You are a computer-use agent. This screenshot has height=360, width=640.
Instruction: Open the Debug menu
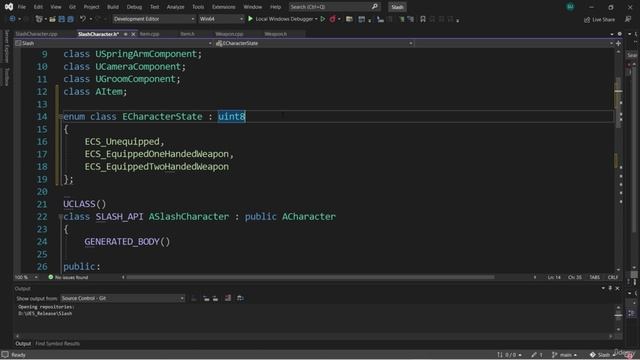tap(134, 7)
